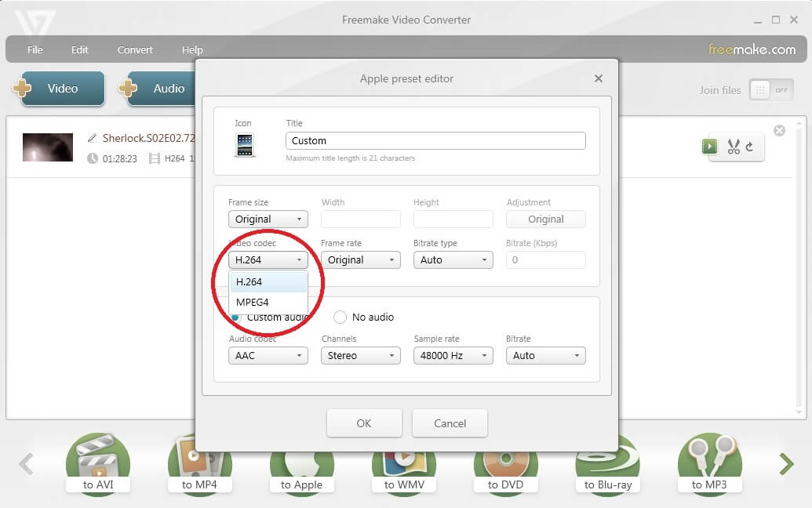Image resolution: width=812 pixels, height=508 pixels.
Task: Click the scissors cut icon
Action: point(734,147)
